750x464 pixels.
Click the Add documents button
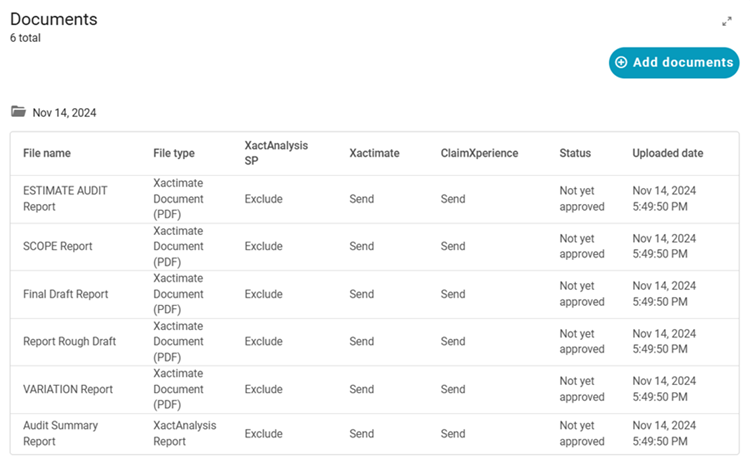[673, 62]
